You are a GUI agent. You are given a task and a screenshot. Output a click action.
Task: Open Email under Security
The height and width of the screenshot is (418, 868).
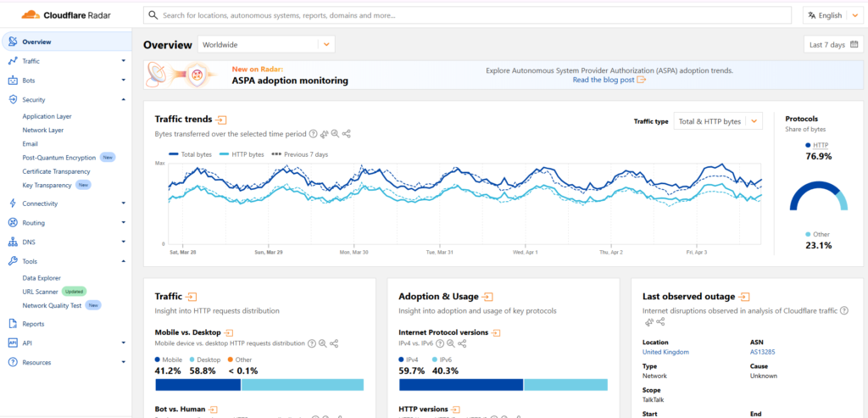pyautogui.click(x=30, y=144)
